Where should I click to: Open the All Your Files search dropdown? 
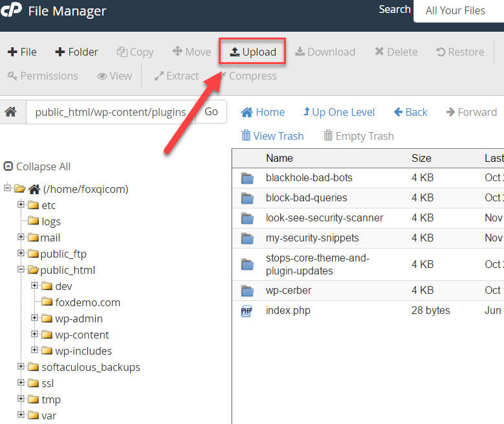pos(456,11)
